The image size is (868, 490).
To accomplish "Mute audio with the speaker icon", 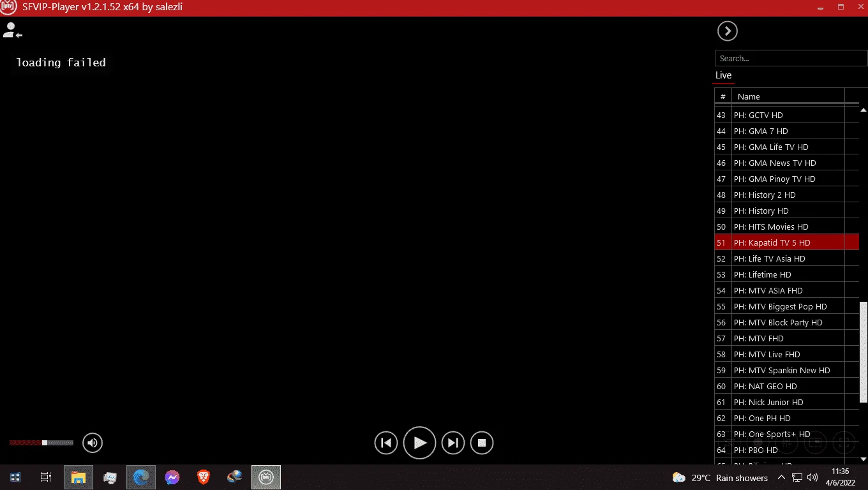I will 93,443.
